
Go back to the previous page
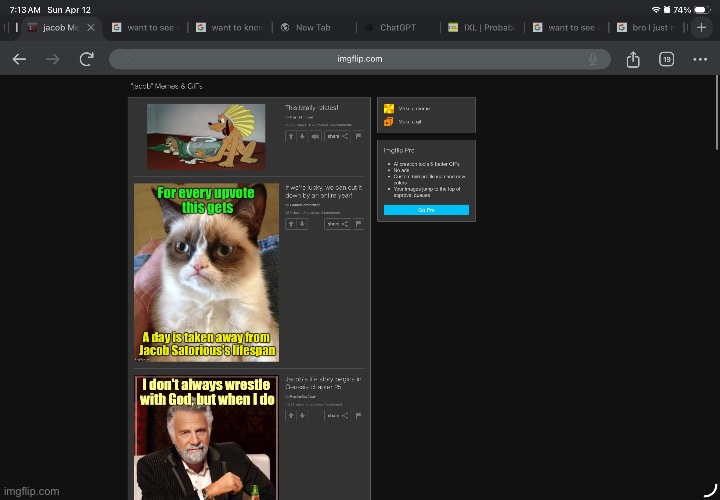pyautogui.click(x=19, y=59)
